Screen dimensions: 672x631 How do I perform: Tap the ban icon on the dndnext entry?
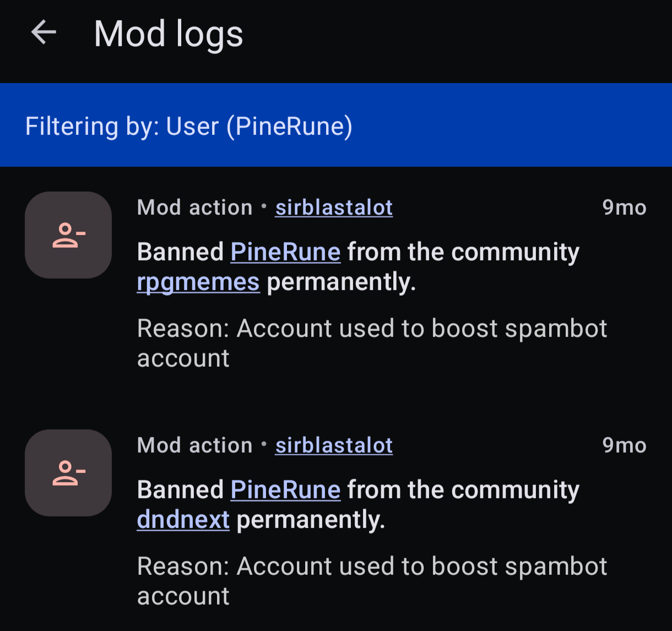pyautogui.click(x=68, y=473)
